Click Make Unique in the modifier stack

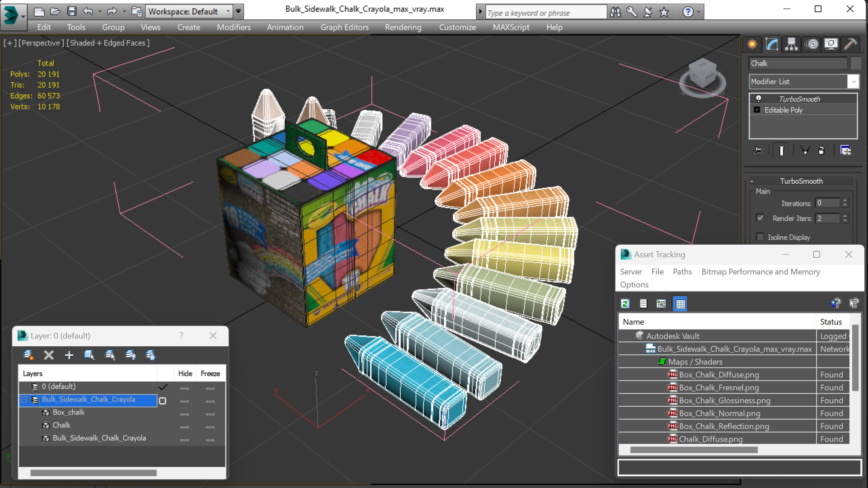[805, 150]
